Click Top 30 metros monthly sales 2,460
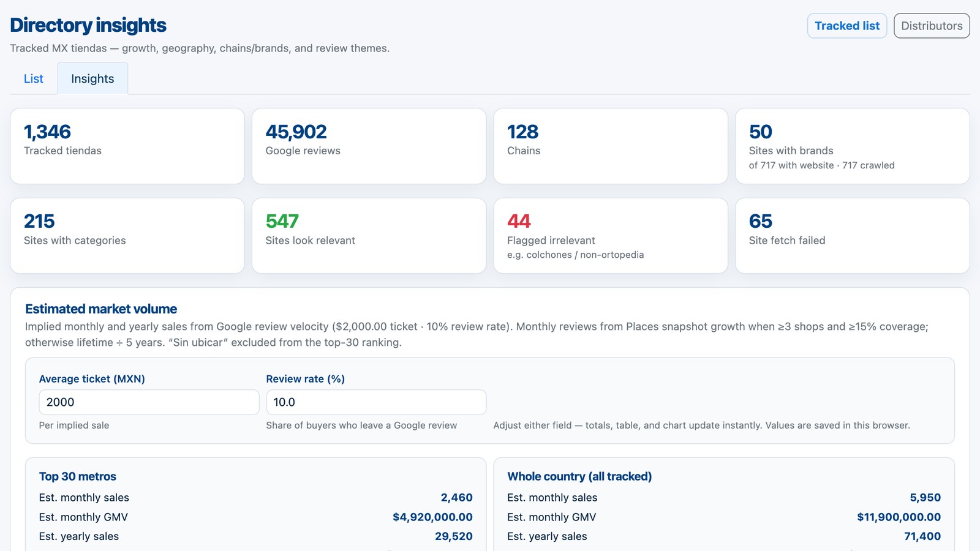 pyautogui.click(x=456, y=498)
